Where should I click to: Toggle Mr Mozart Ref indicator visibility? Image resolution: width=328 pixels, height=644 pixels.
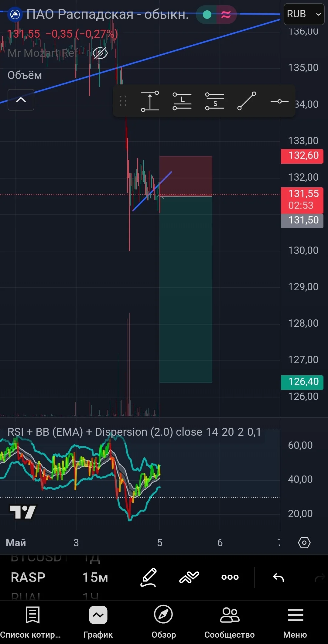click(x=100, y=53)
